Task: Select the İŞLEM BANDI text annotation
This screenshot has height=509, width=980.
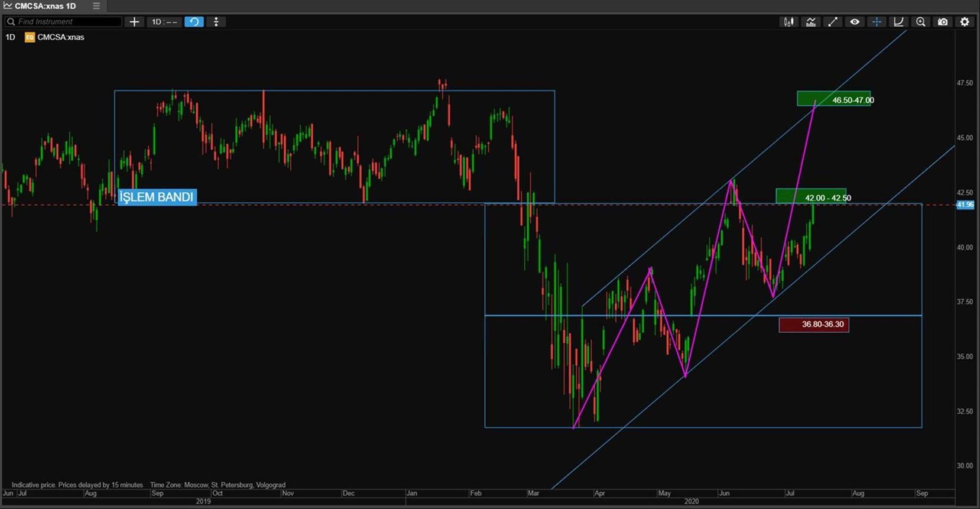Action: click(x=157, y=197)
